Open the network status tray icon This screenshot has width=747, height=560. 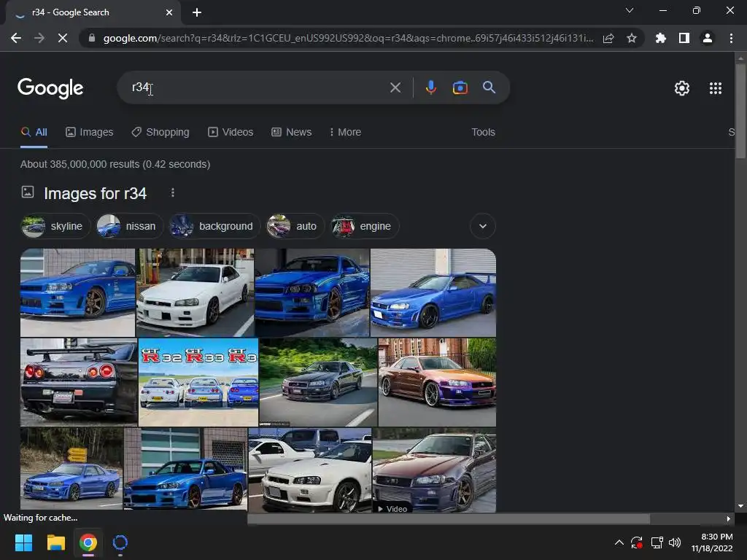click(657, 542)
